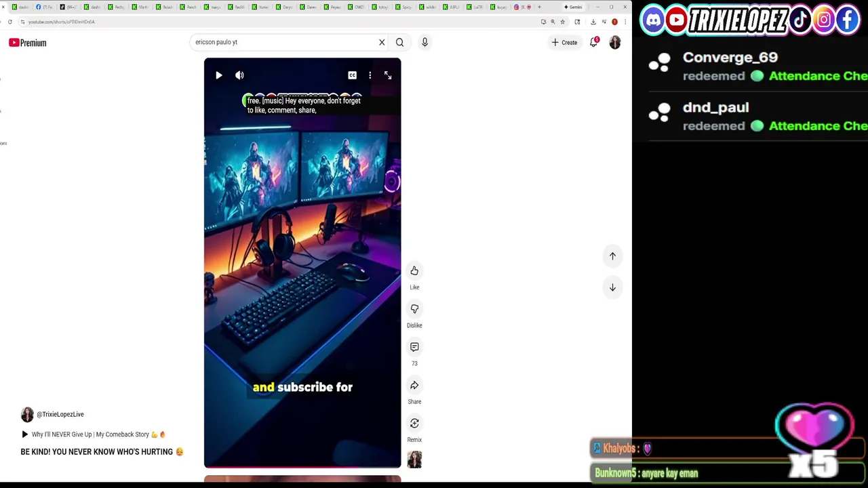Open the Chrome side panel search icon

tap(577, 22)
